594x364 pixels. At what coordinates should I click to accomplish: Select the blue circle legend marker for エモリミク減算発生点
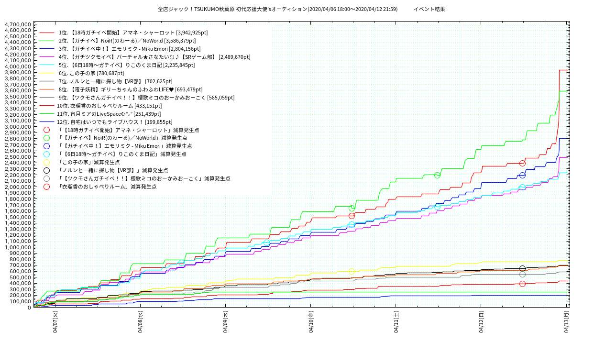[46, 146]
